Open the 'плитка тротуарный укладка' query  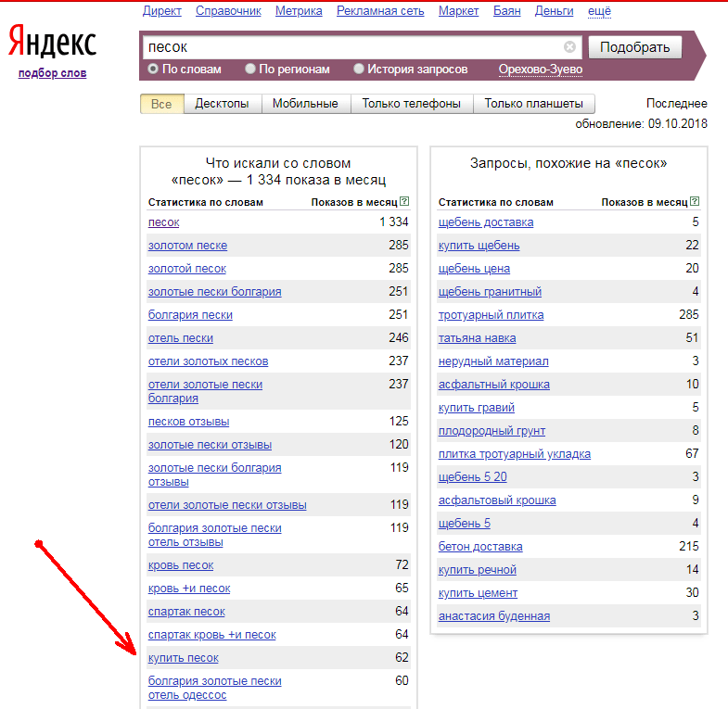(x=515, y=454)
